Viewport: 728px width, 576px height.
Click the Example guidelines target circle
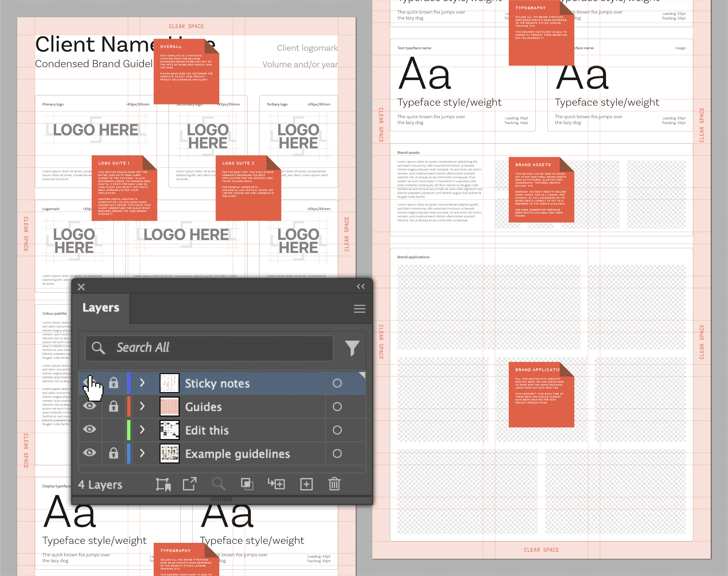(337, 453)
